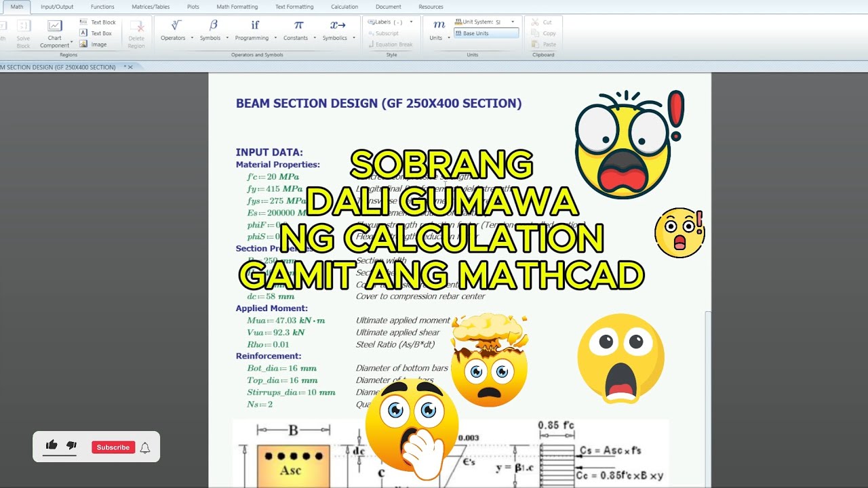Select the Vua:=92.3 kN equation
Screen dimensions: 868x488
tap(276, 333)
